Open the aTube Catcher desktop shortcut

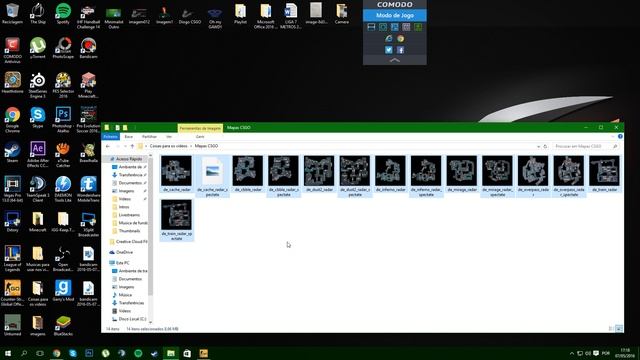(63, 155)
